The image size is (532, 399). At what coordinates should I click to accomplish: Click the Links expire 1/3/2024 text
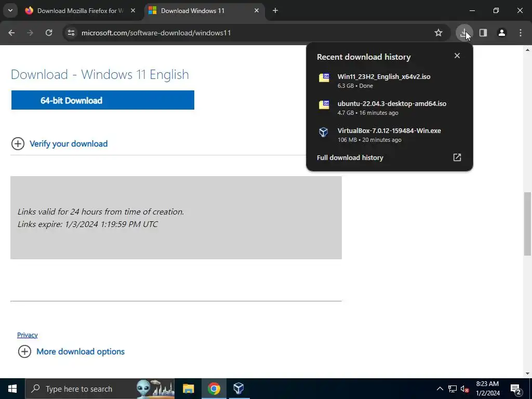[x=87, y=224]
